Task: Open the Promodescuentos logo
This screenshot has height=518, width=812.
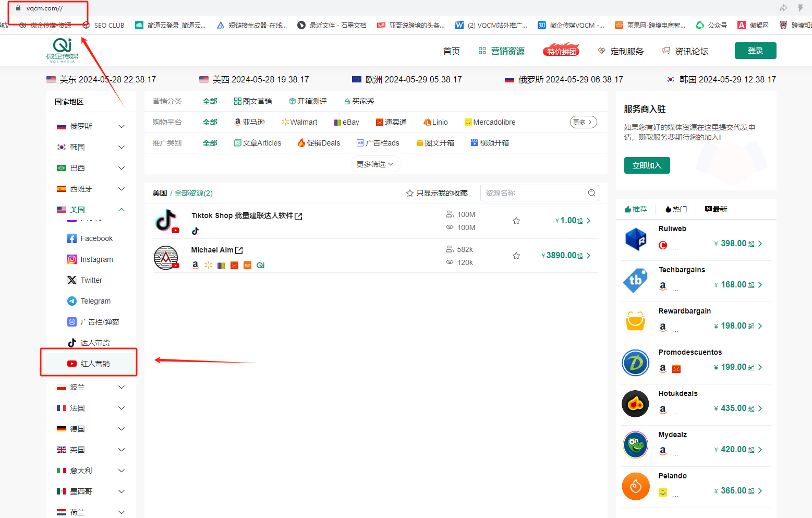Action: click(x=636, y=363)
